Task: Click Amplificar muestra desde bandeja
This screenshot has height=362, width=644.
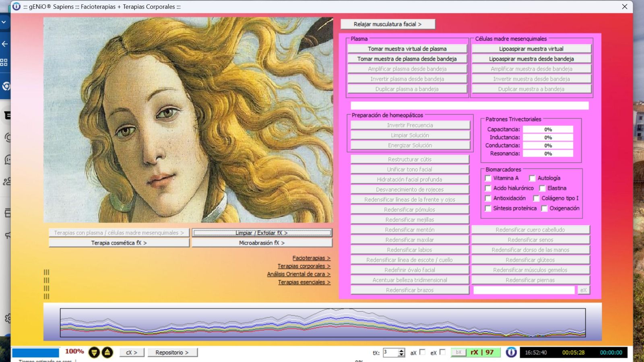Action: pos(531,69)
